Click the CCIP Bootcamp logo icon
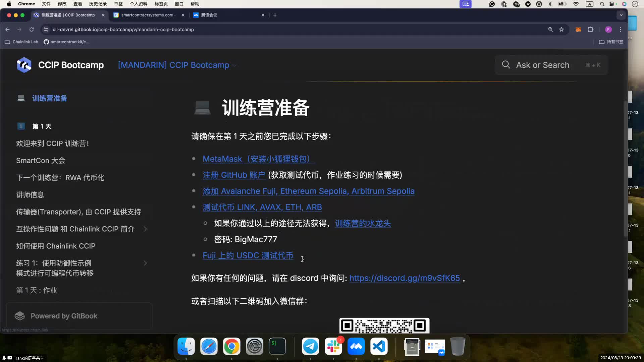Image resolution: width=644 pixels, height=362 pixels. click(24, 65)
